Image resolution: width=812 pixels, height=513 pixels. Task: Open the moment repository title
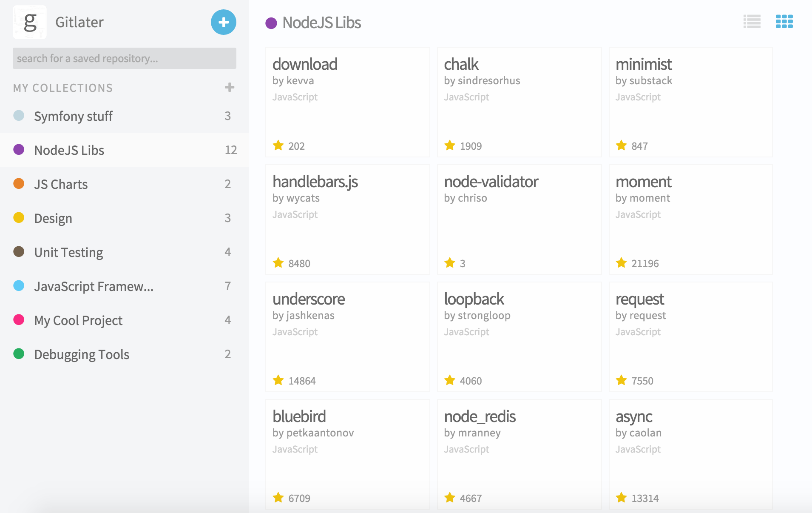coord(643,182)
